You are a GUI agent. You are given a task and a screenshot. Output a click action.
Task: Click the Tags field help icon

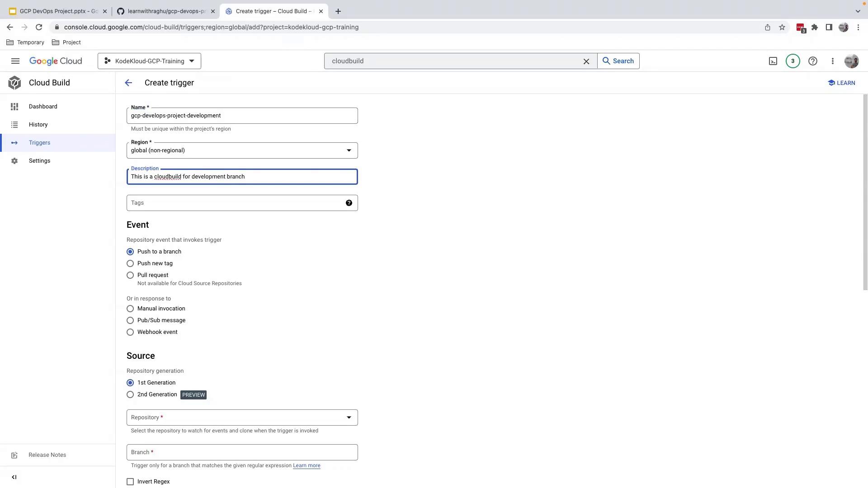[349, 203]
